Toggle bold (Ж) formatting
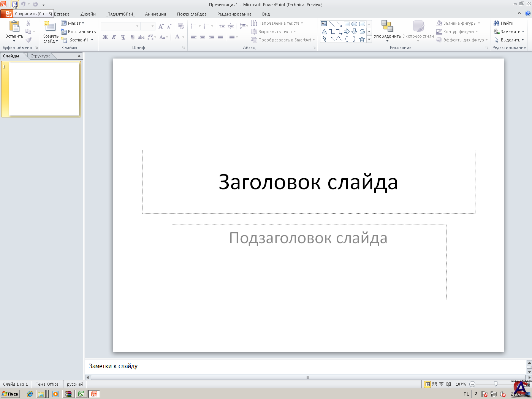The image size is (532, 399). coord(105,37)
